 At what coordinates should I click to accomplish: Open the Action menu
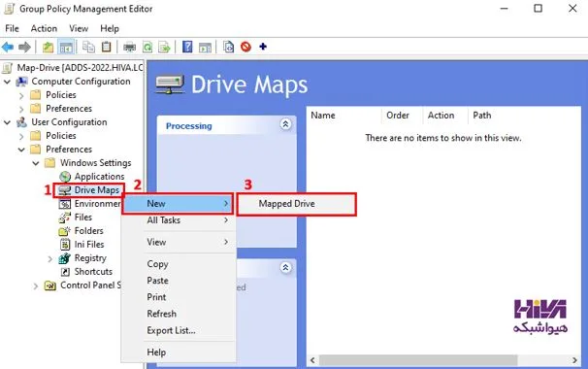(x=44, y=28)
